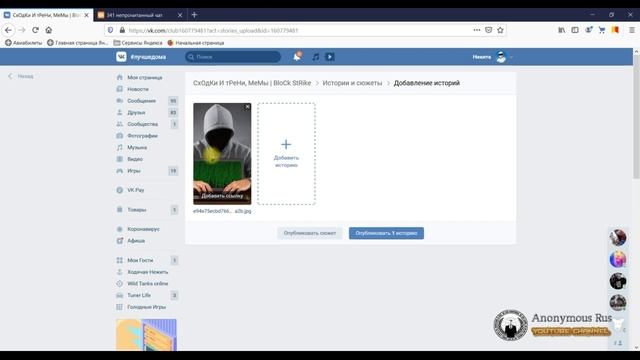Open the profile dropdown arrow in header

tap(511, 57)
